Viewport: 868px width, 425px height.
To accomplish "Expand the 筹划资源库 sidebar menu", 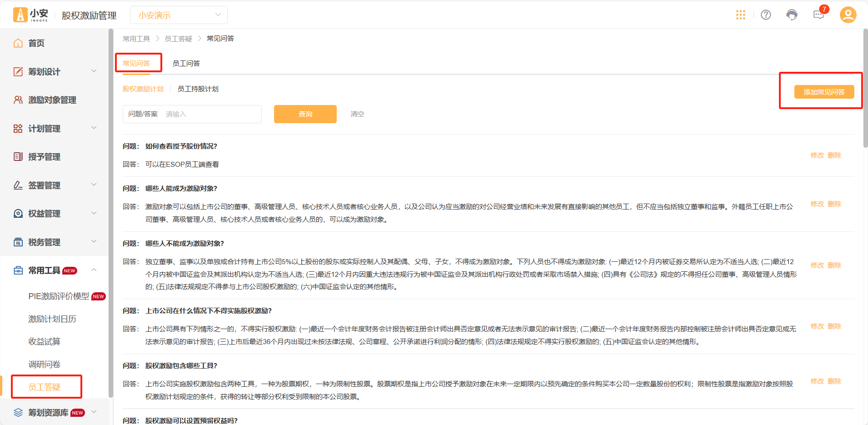I will pyautogui.click(x=94, y=412).
